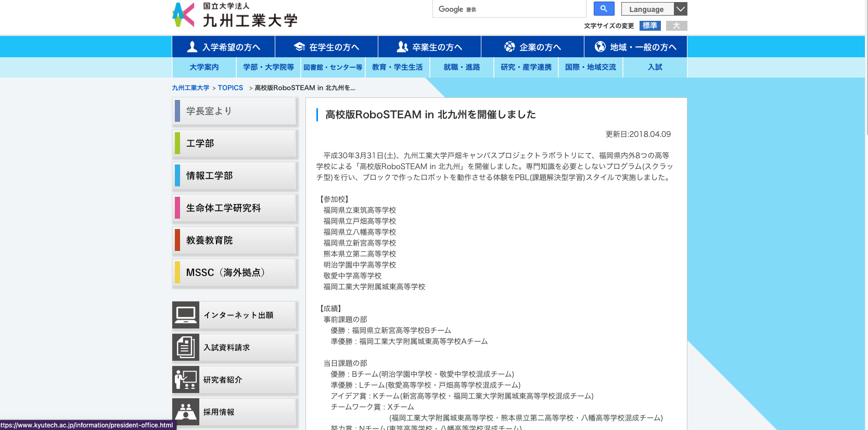The width and height of the screenshot is (868, 430).
Task: Click the Kyushu Institute of Technology logo
Action: (x=235, y=15)
